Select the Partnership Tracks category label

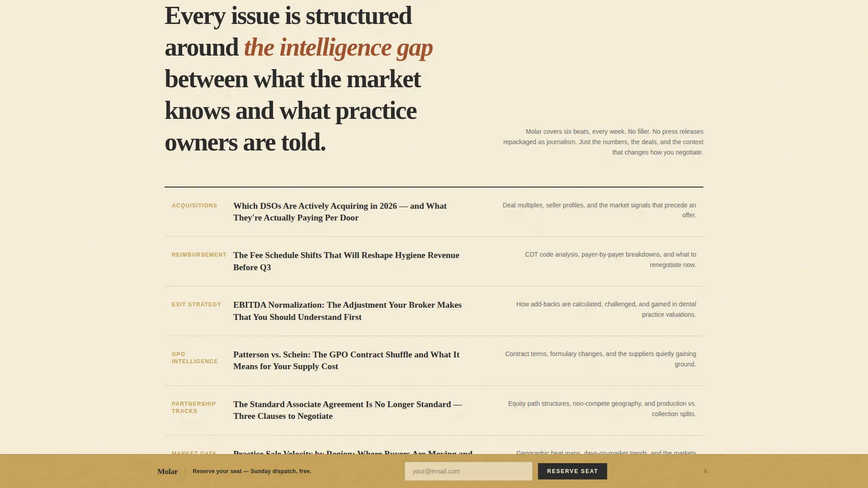[193, 408]
